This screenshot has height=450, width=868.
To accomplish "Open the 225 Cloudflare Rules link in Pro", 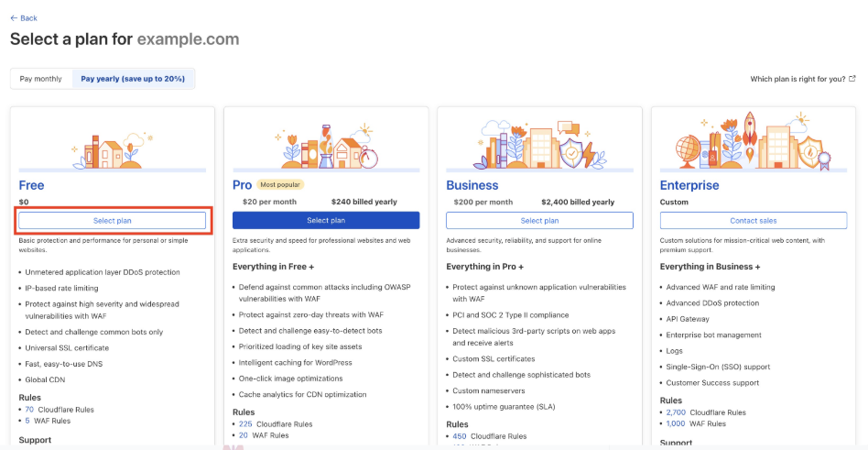I will pyautogui.click(x=245, y=424).
